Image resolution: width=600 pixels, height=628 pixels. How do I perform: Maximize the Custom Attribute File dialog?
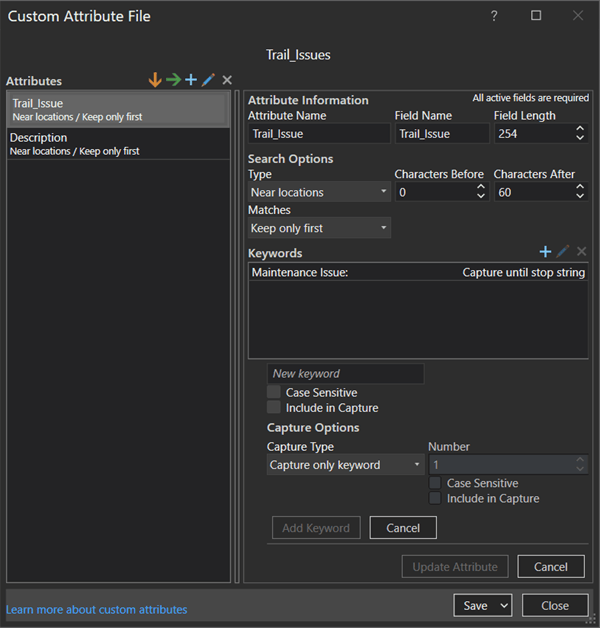coord(536,15)
